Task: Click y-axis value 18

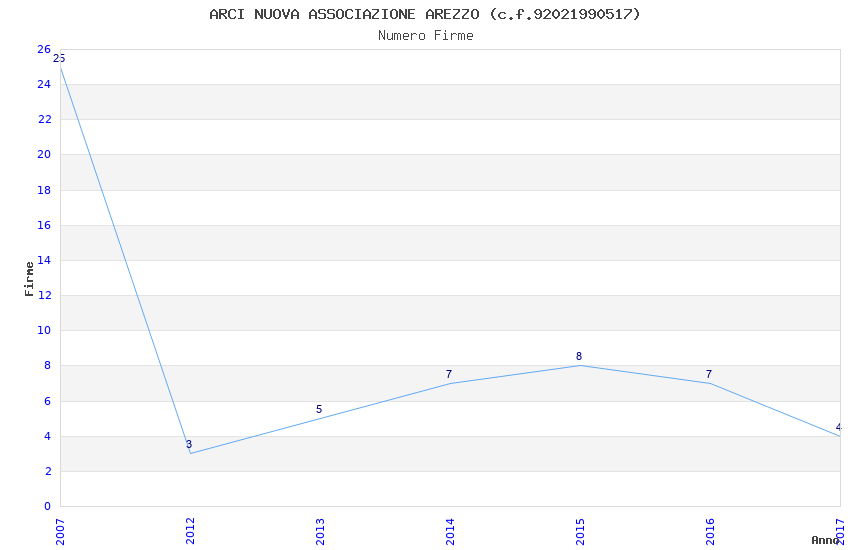Action: 44,190
